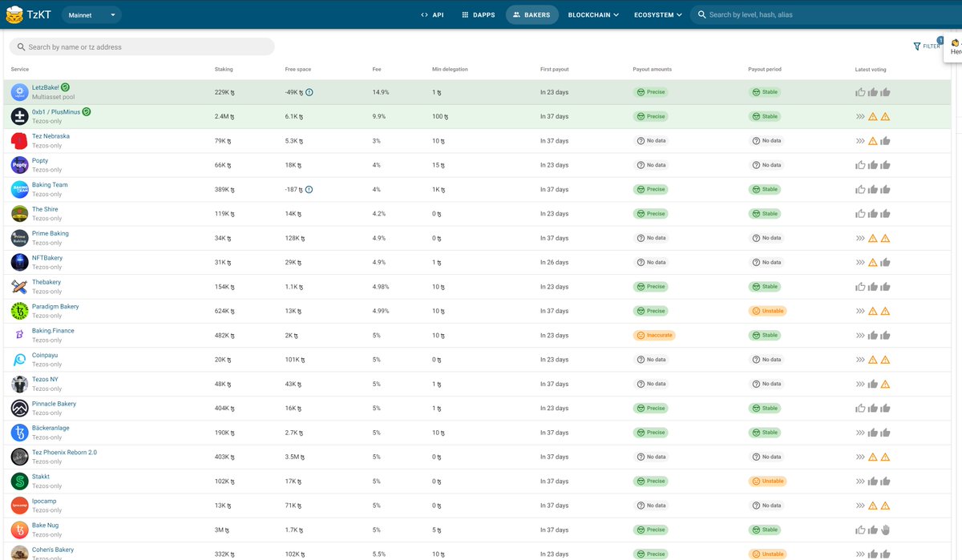Click The Shire baker avatar

[19, 214]
